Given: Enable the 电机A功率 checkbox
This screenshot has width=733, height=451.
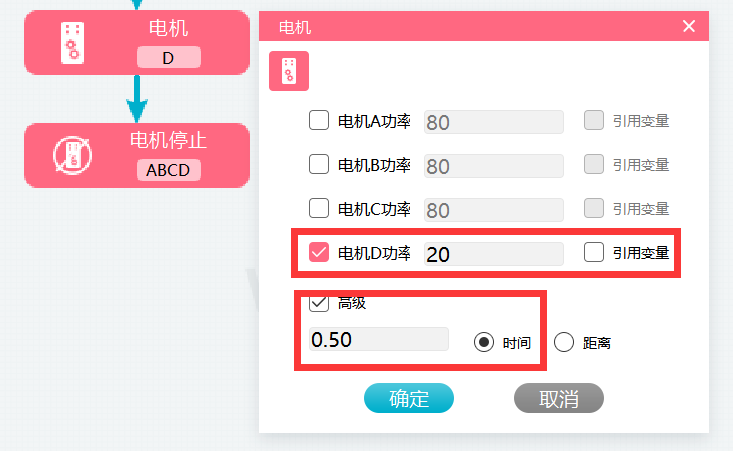Looking at the screenshot, I should (319, 120).
